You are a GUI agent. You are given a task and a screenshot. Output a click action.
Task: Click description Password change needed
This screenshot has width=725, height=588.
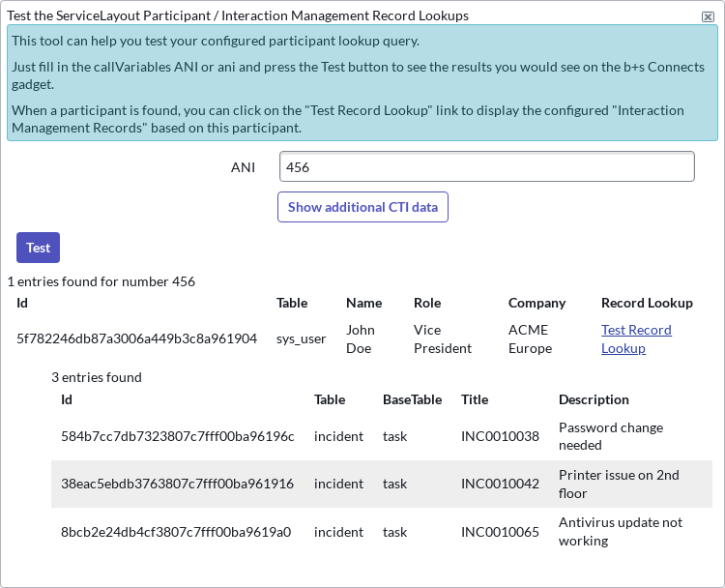coord(611,436)
